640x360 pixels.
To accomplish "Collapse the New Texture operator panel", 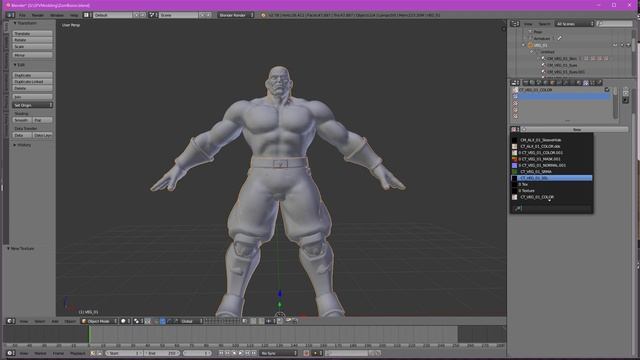I will tap(21, 248).
